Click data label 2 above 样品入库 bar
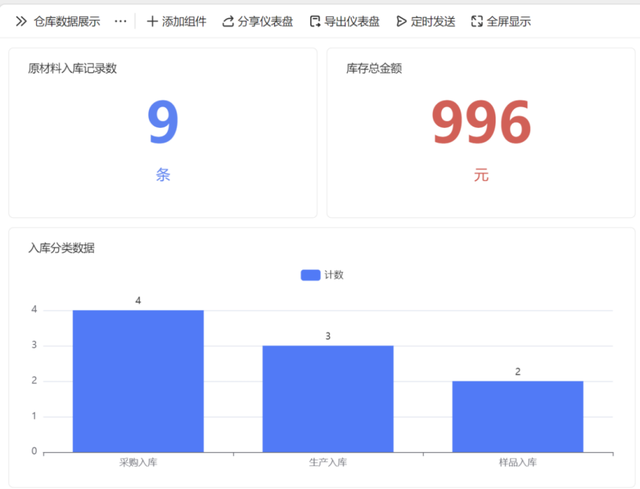Image resolution: width=640 pixels, height=489 pixels. pos(518,372)
